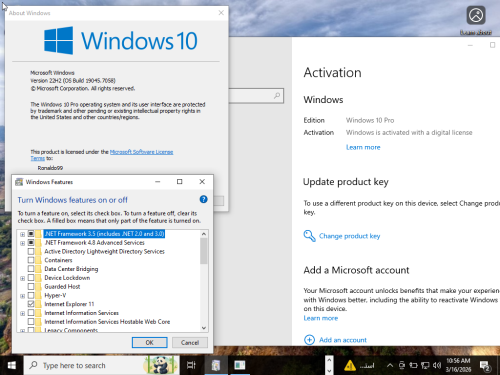Click the Add an account link

point(343,340)
